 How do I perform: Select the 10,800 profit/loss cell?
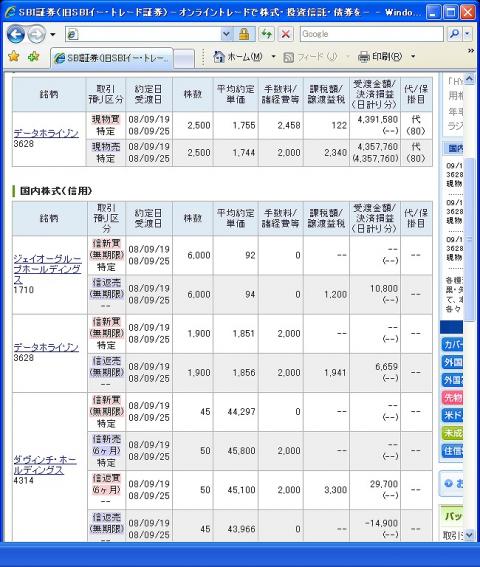375,294
